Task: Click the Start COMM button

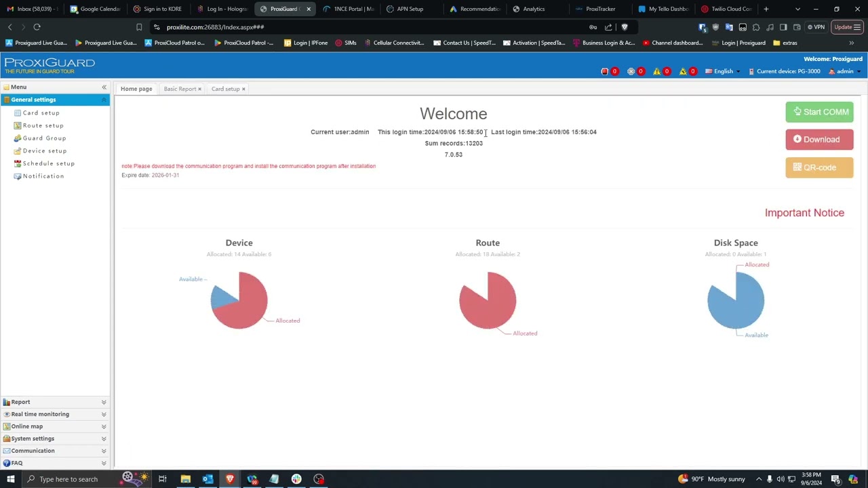Action: coord(819,112)
